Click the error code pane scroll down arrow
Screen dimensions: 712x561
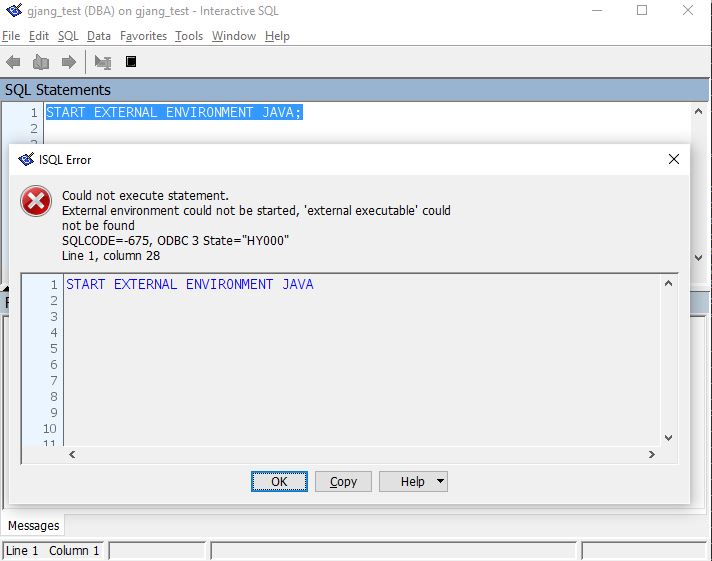pyautogui.click(x=668, y=438)
